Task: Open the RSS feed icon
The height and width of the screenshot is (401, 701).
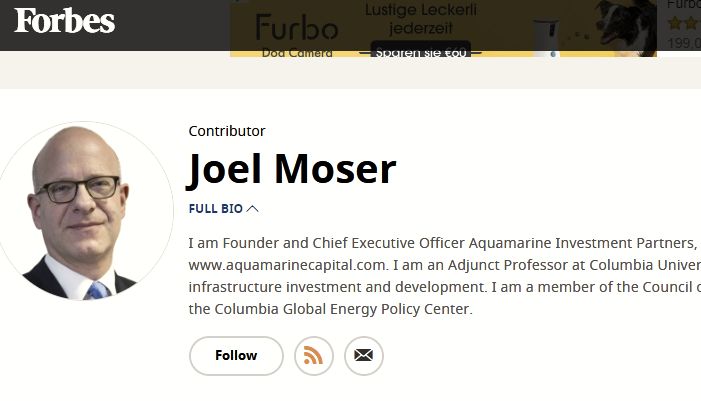Action: click(313, 356)
